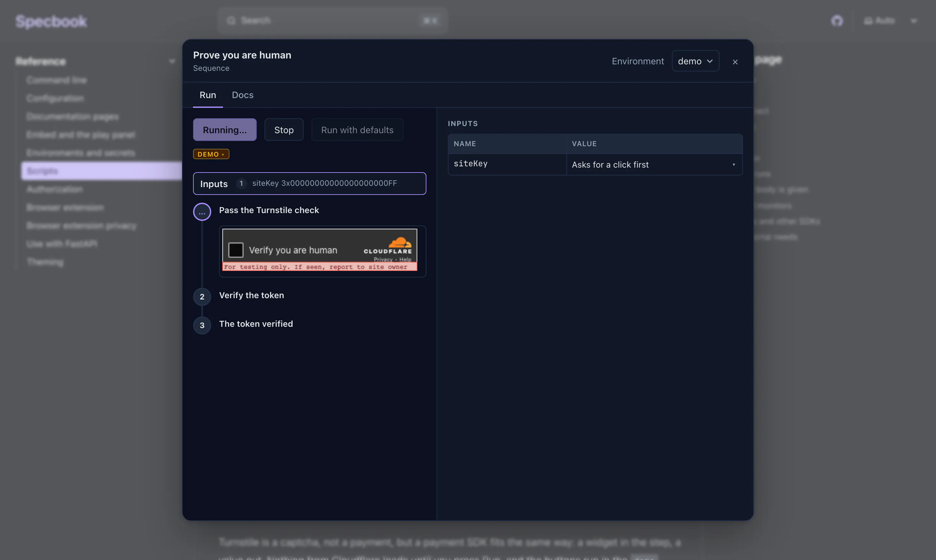Click Run with defaults button
This screenshot has height=560, width=936.
[357, 130]
